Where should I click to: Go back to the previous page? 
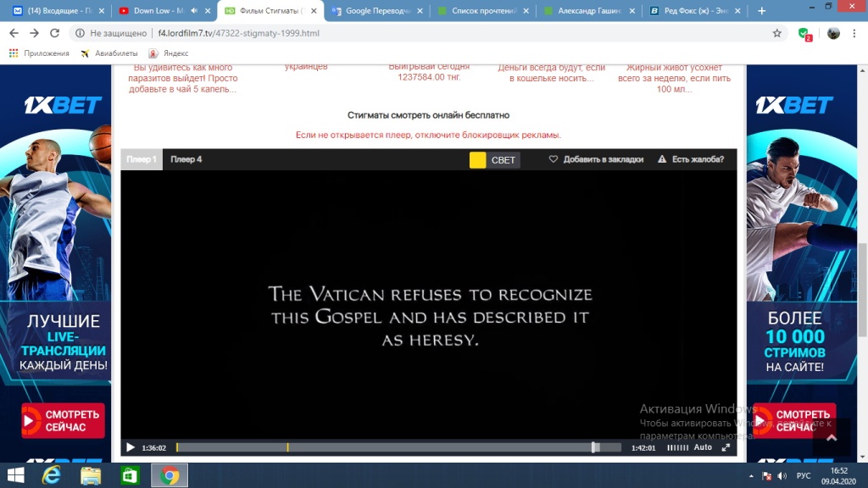click(14, 33)
